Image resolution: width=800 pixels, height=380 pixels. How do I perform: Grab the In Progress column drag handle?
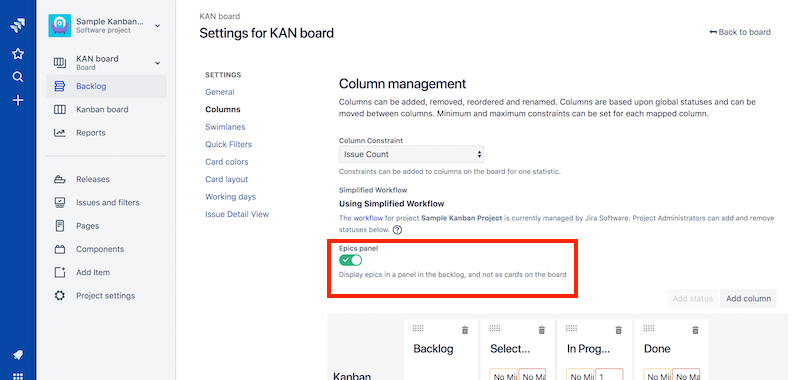tap(571, 328)
